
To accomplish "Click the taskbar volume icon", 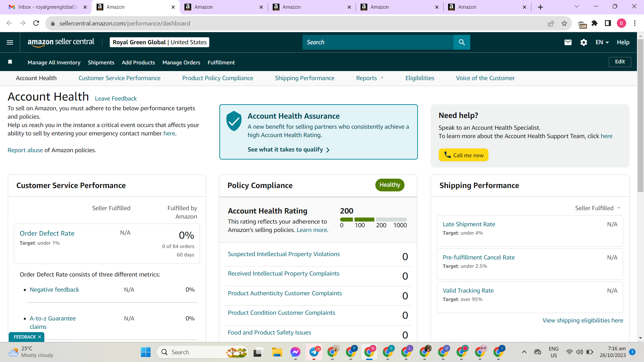I will (579, 352).
